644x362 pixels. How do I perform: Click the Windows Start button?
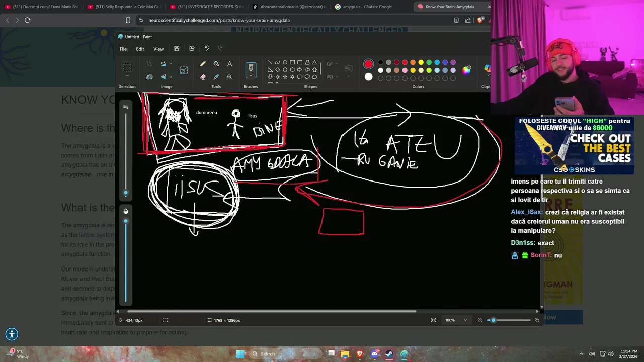coord(240,354)
